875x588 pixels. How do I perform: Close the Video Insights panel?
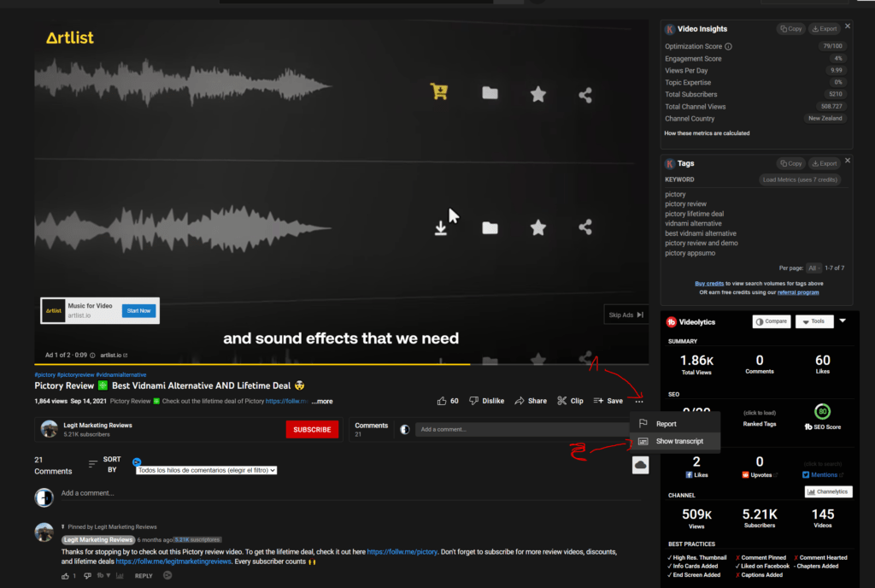848,26
